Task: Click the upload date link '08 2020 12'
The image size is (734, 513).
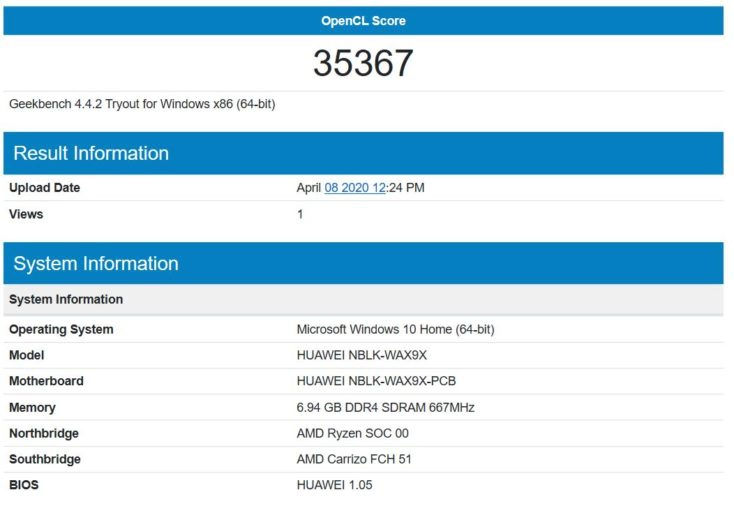Action: (x=355, y=187)
